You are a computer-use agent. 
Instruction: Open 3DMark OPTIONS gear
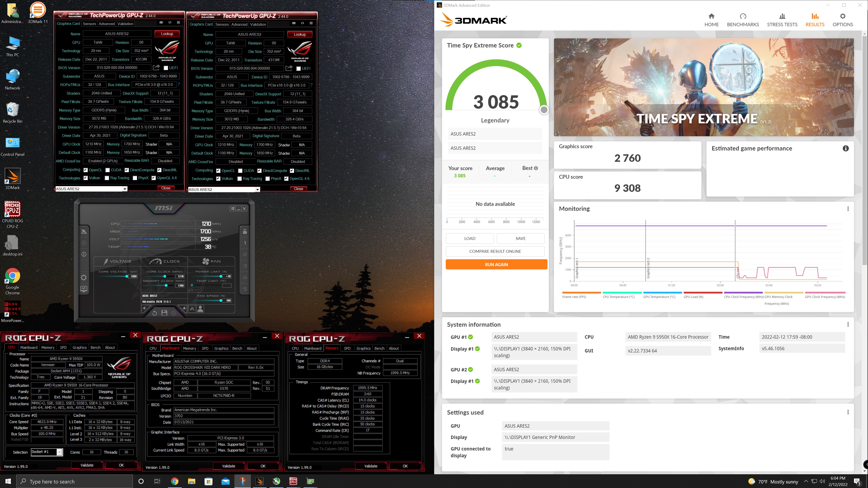pos(843,20)
